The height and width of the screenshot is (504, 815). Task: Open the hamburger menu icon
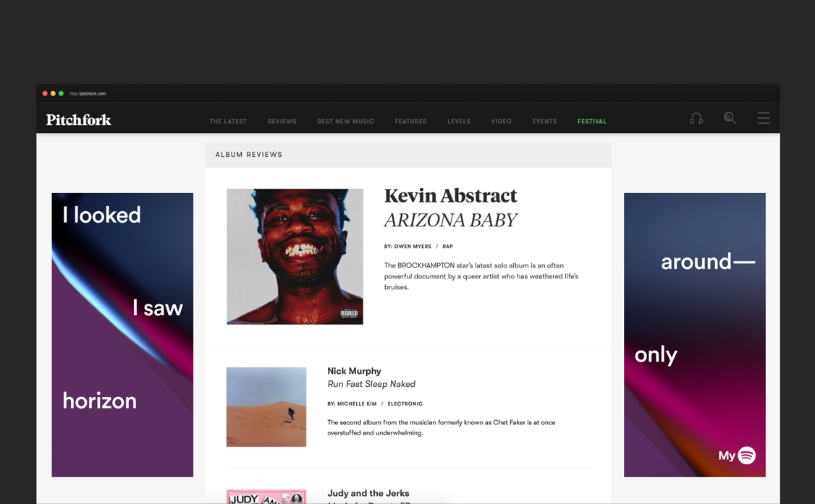coord(764,119)
